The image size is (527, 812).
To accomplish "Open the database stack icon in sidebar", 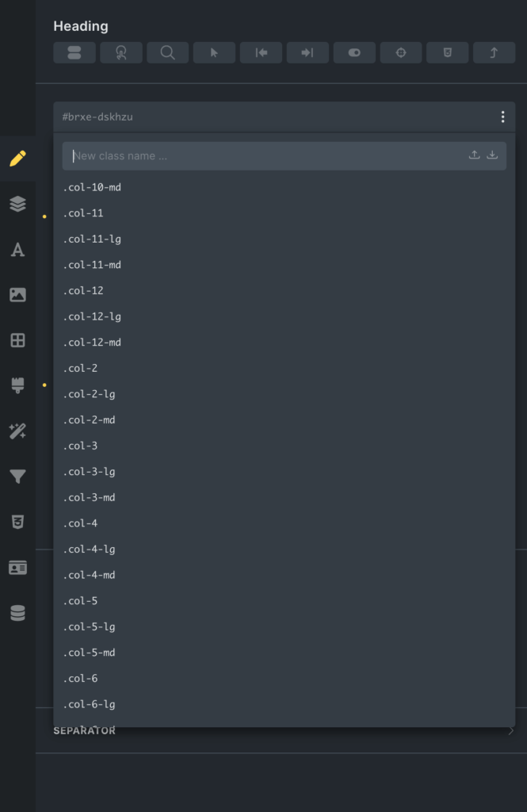I will (17, 613).
